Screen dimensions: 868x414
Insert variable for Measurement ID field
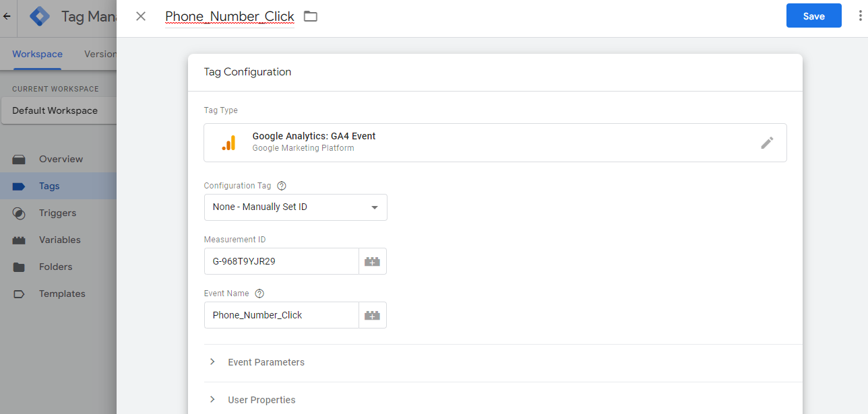tap(373, 261)
